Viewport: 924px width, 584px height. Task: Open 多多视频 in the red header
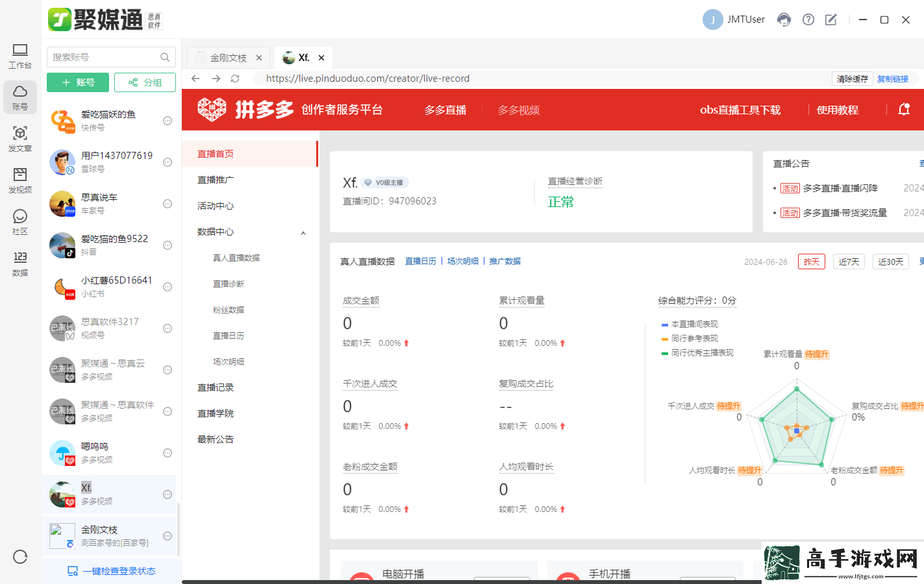pos(519,110)
